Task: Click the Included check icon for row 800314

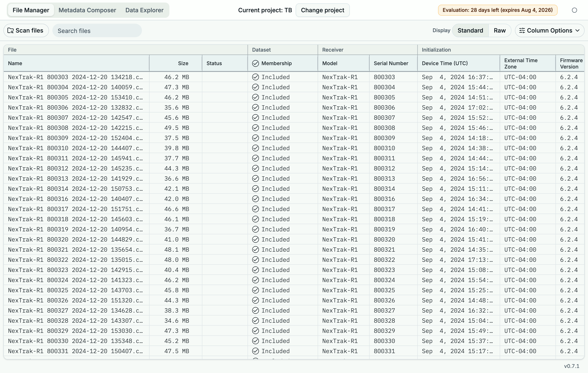Action: coord(255,189)
